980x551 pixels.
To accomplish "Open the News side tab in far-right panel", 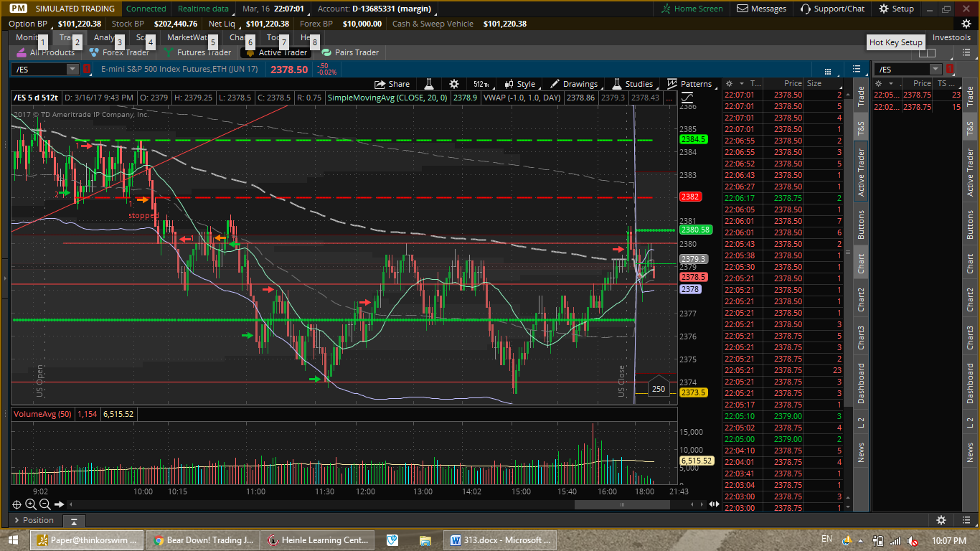I will [x=970, y=452].
